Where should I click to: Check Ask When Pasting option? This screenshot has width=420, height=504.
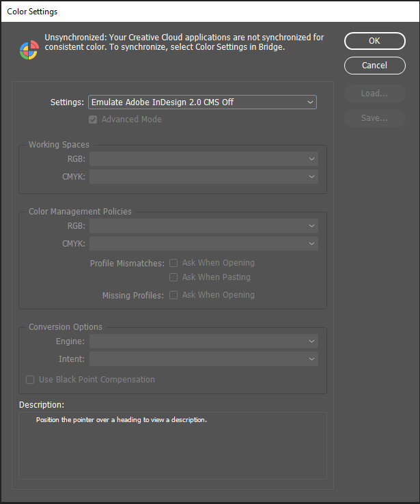[173, 277]
